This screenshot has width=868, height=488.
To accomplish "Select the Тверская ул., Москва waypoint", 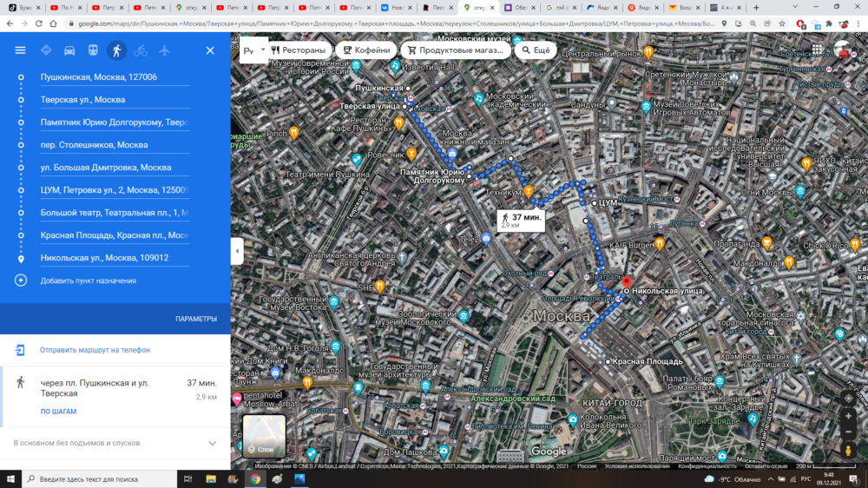I will click(115, 100).
